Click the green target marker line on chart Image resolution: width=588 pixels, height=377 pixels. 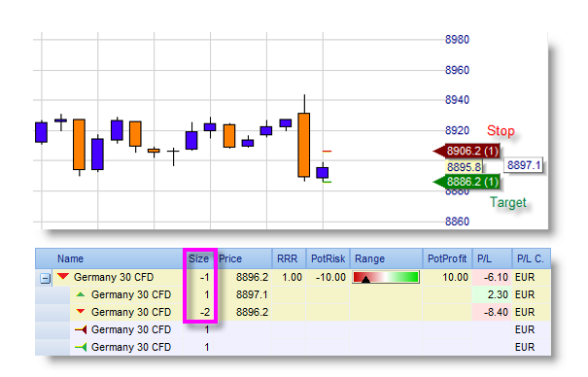pos(327,182)
